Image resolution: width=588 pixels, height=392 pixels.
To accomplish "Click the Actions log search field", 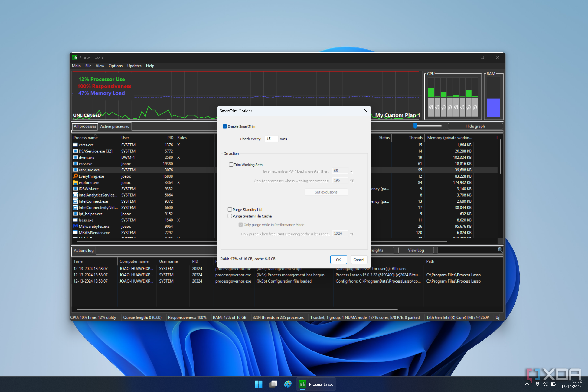I will coord(467,250).
